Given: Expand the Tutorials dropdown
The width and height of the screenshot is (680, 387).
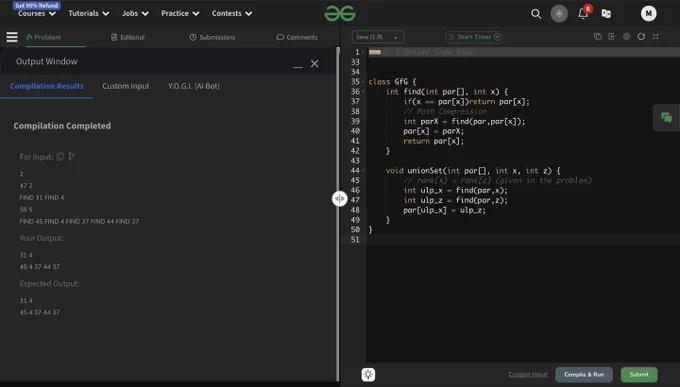Looking at the screenshot, I should coord(88,13).
